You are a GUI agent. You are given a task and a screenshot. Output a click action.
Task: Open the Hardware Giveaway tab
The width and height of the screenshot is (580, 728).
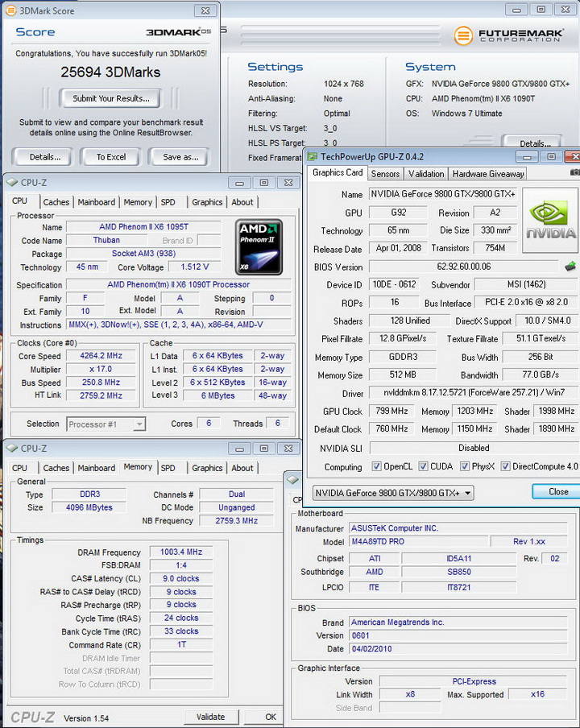click(488, 174)
